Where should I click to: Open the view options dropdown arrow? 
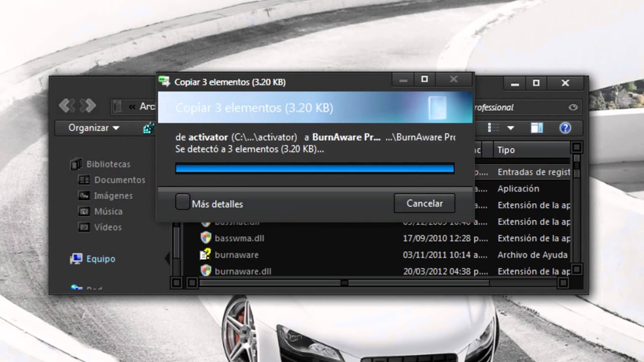click(x=511, y=128)
